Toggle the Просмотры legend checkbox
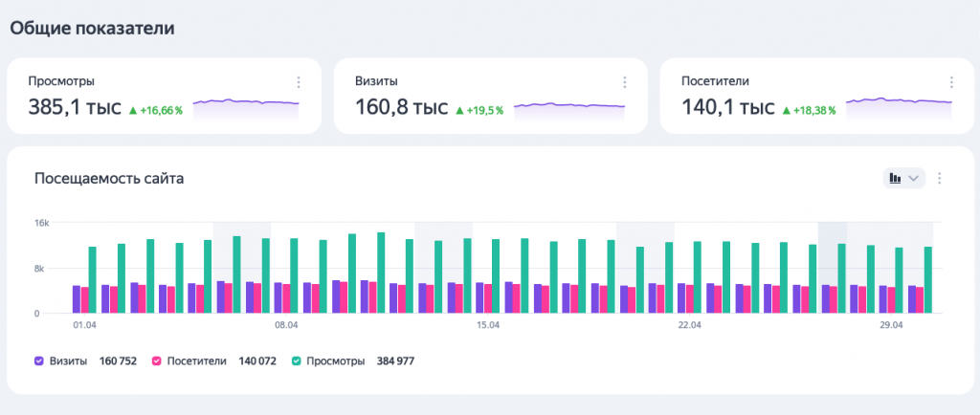This screenshot has height=415, width=980. (297, 360)
